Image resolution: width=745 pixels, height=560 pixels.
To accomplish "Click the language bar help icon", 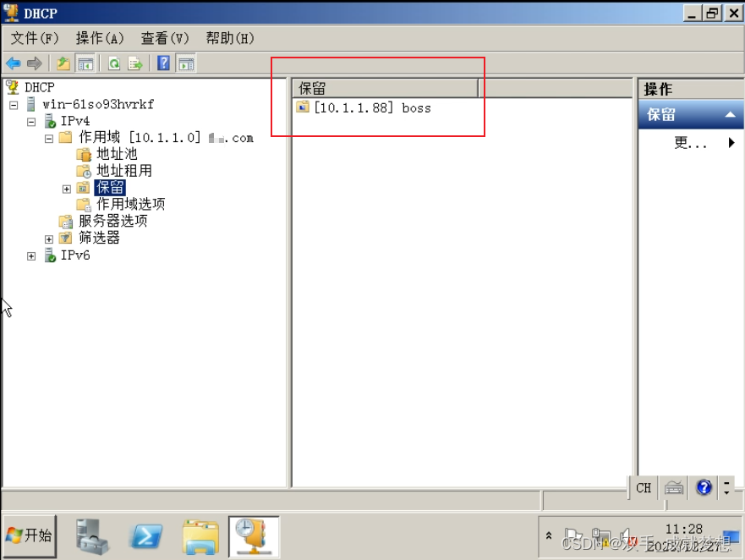I will pyautogui.click(x=704, y=487).
